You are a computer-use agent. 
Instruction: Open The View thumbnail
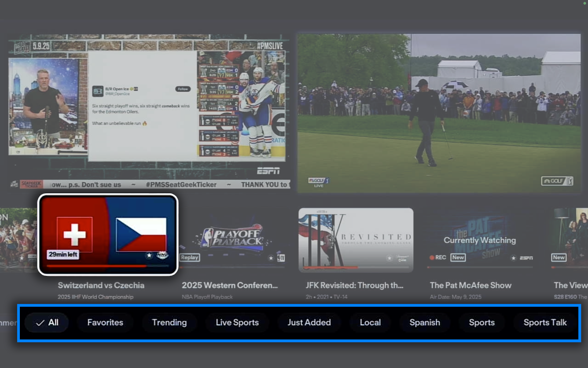coord(569,240)
